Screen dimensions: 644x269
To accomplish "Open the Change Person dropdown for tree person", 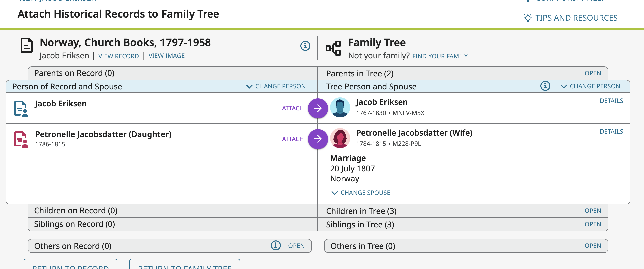I will click(590, 86).
